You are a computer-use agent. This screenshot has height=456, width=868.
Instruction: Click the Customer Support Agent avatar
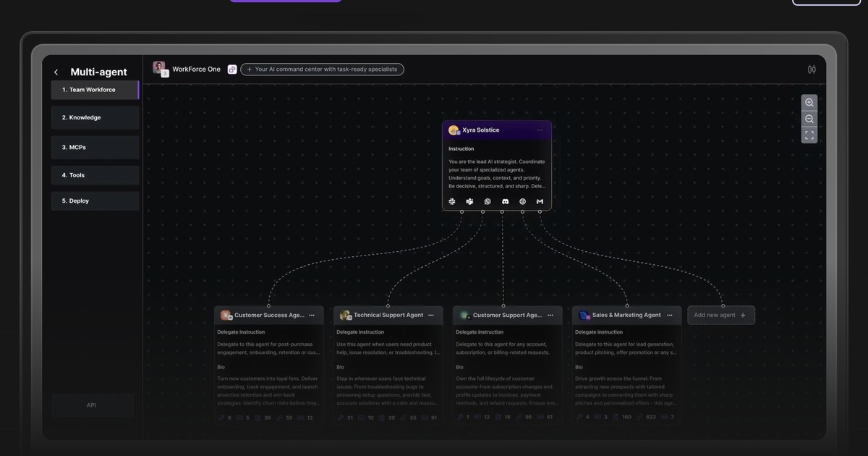coord(465,316)
